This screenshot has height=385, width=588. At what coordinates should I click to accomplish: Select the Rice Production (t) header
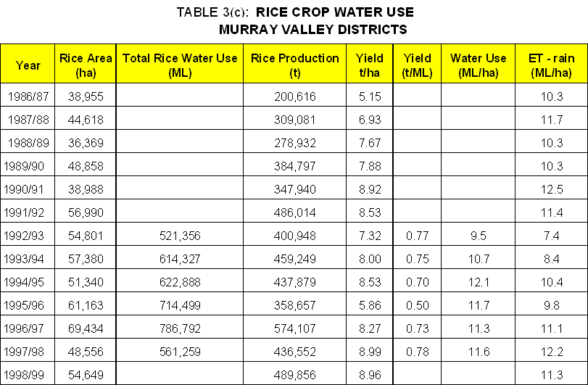pyautogui.click(x=294, y=65)
